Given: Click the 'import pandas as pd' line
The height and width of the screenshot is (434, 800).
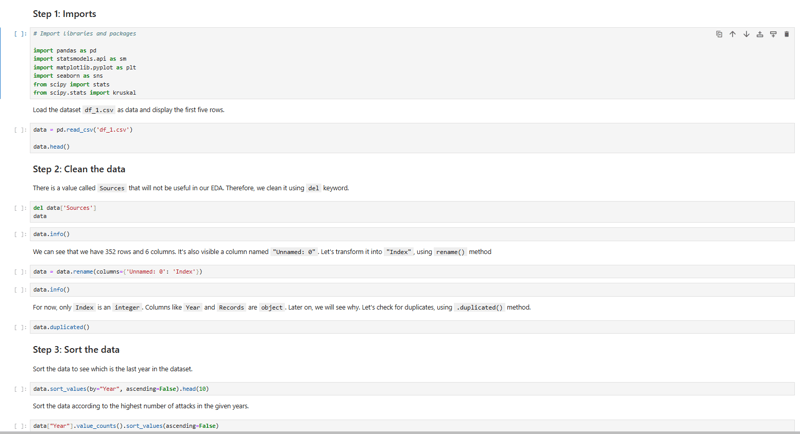Looking at the screenshot, I should (65, 50).
